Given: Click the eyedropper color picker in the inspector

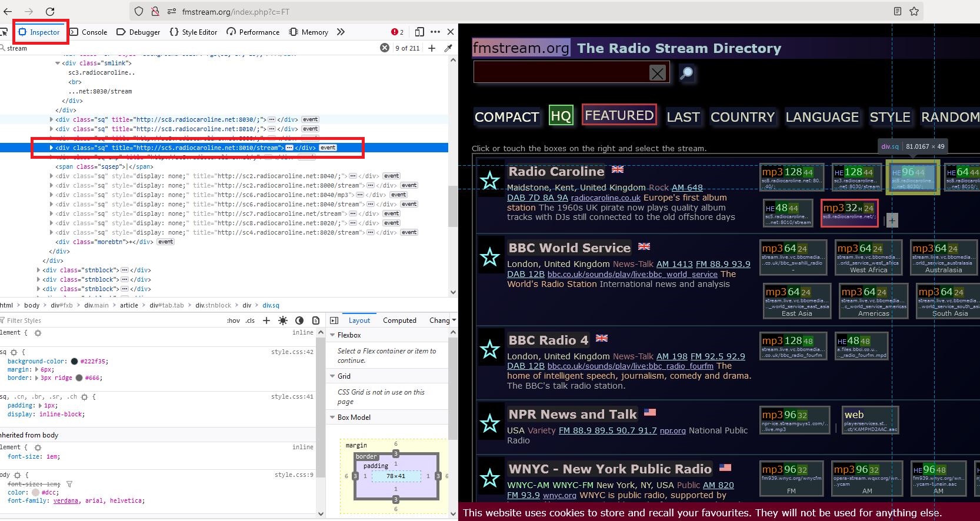Looking at the screenshot, I should coord(448,48).
